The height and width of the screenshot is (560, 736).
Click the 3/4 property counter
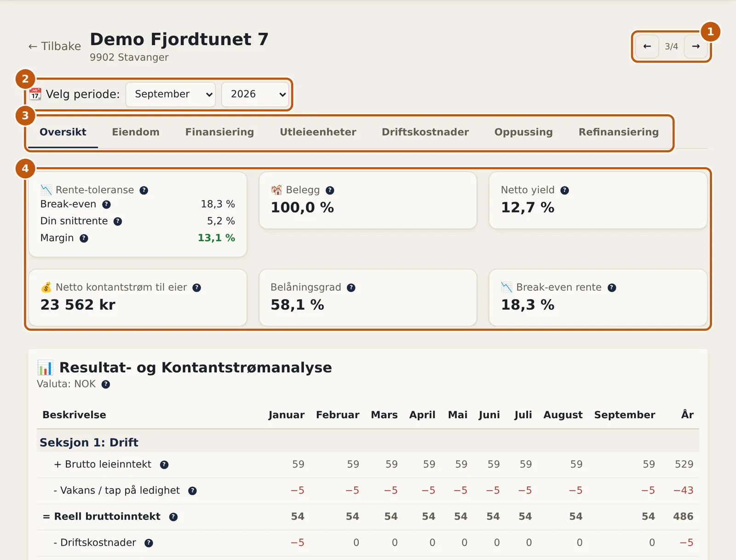[671, 46]
